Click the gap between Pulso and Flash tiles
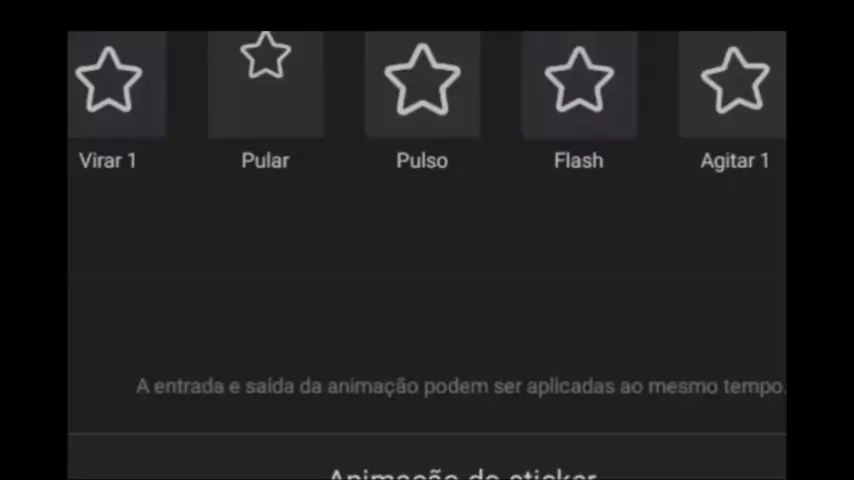This screenshot has width=854, height=480. pyautogui.click(x=501, y=84)
